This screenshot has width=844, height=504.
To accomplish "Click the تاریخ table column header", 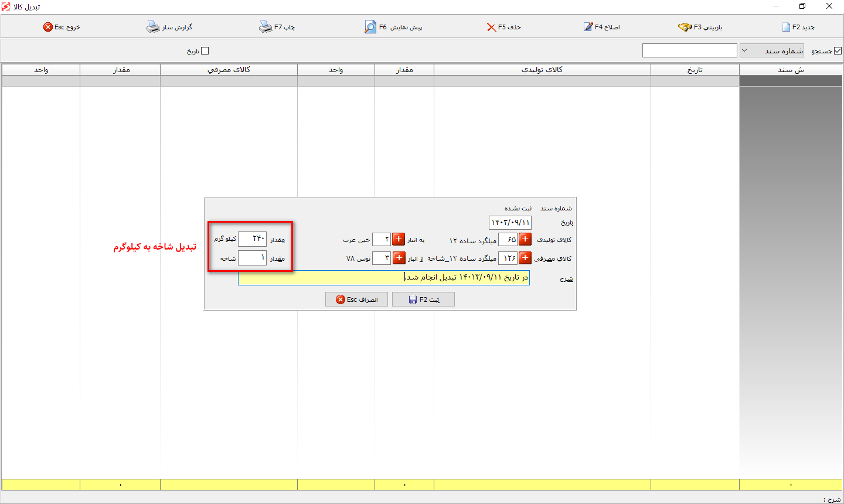I will pos(695,70).
